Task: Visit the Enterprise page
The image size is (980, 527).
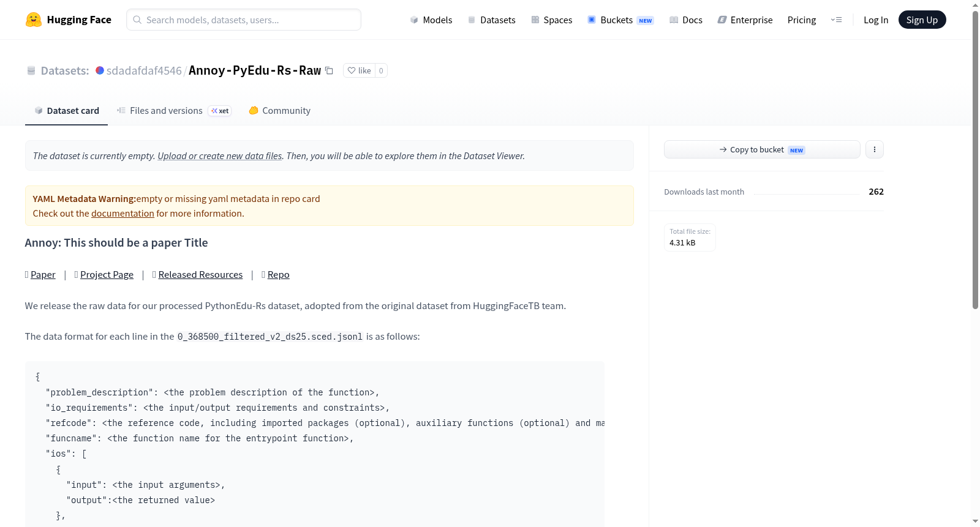Action: click(745, 20)
